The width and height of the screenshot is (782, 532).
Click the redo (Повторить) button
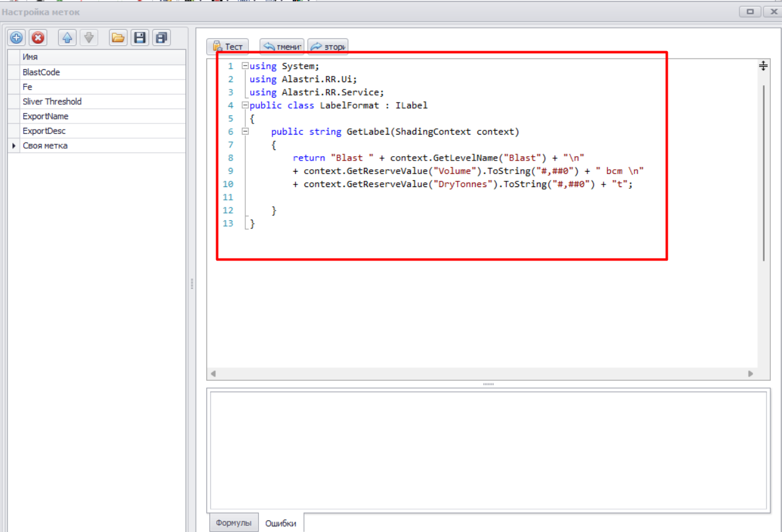327,47
